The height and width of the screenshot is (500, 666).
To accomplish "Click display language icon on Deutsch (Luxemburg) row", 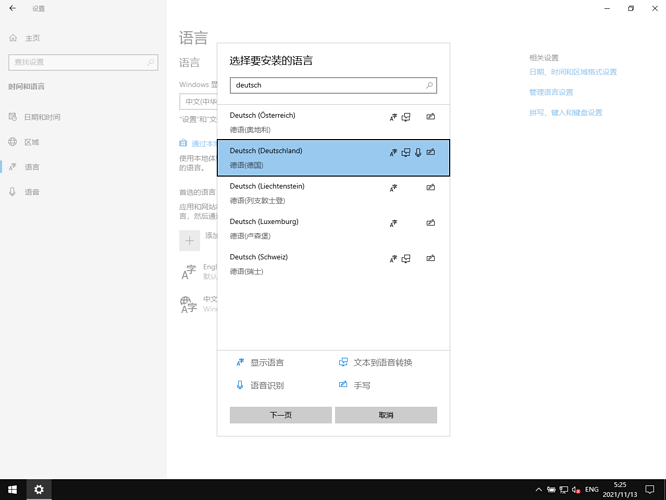I will pyautogui.click(x=393, y=223).
